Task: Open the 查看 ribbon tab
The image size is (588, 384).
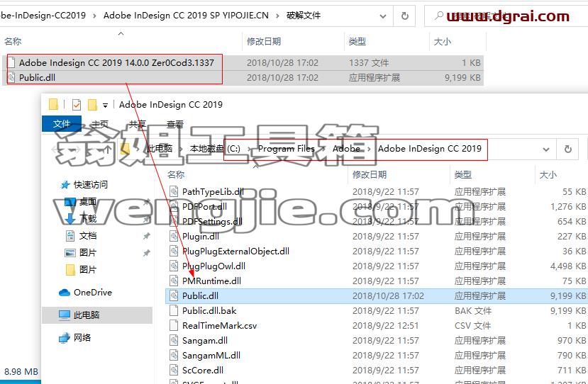Action: pyautogui.click(x=175, y=124)
